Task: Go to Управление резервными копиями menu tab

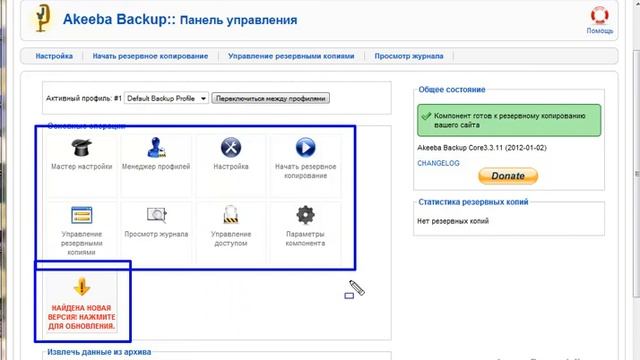Action: tap(291, 56)
